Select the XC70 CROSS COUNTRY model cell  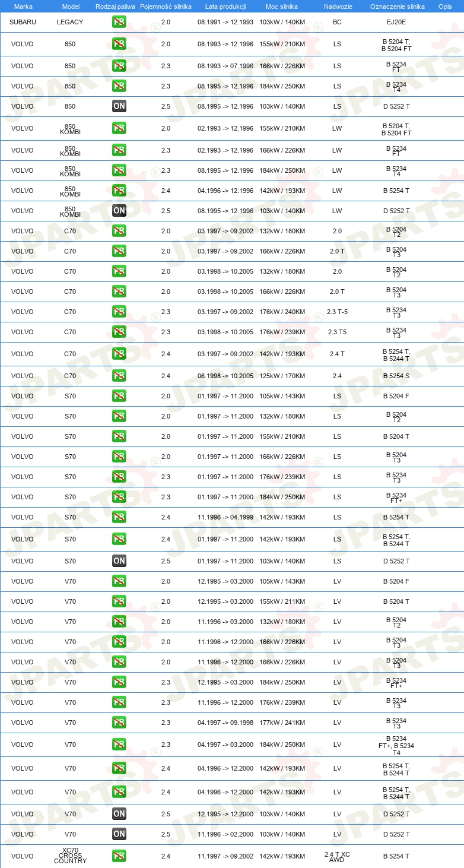point(70,856)
